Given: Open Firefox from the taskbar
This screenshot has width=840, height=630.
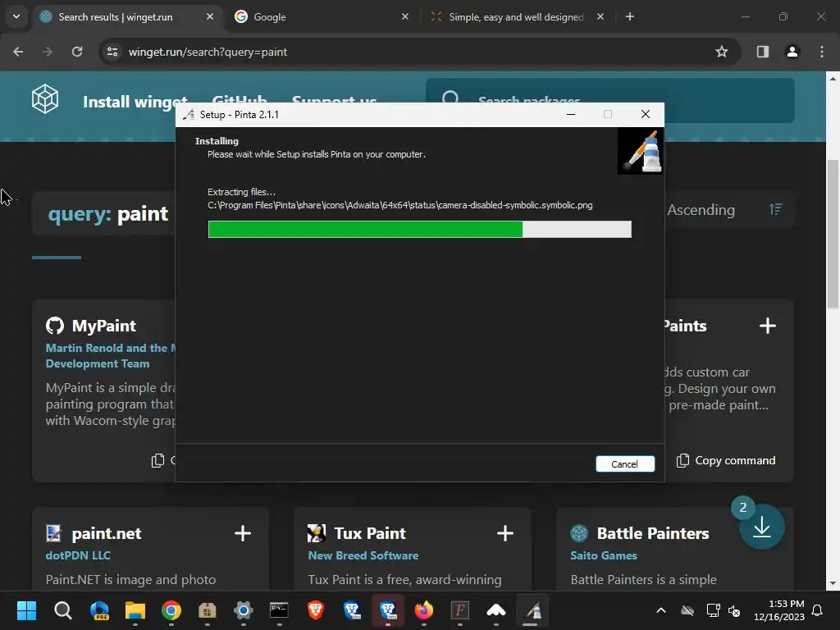Looking at the screenshot, I should (x=424, y=610).
